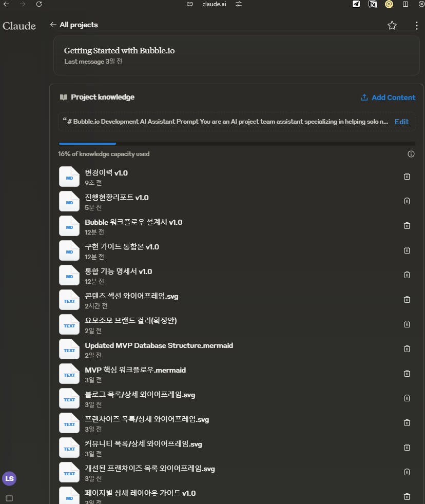425x504 pixels.
Task: Go back with browser back arrow
Action: pyautogui.click(x=6, y=4)
